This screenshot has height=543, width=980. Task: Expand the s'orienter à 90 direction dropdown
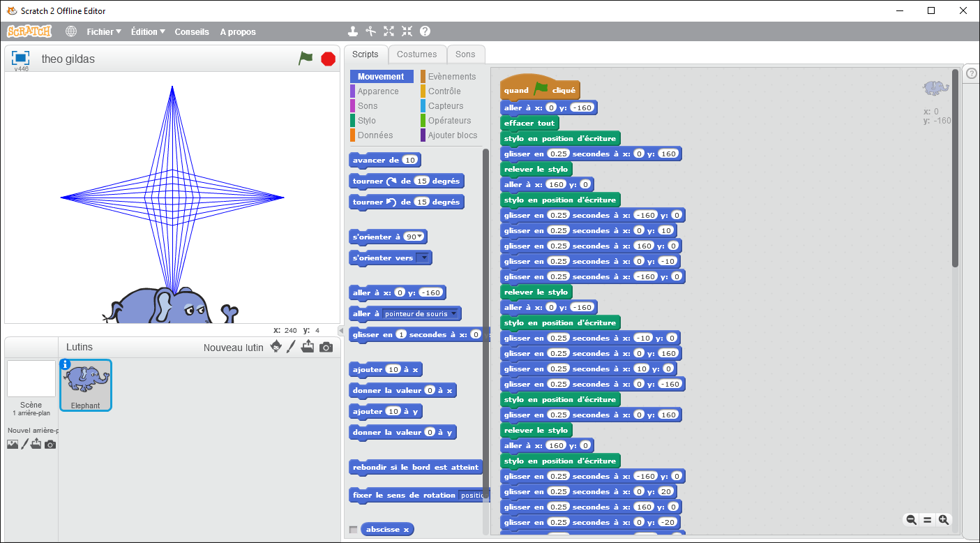pos(420,237)
